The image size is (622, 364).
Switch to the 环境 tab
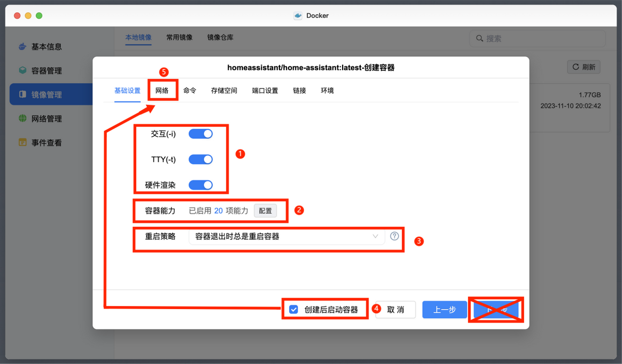click(x=327, y=91)
